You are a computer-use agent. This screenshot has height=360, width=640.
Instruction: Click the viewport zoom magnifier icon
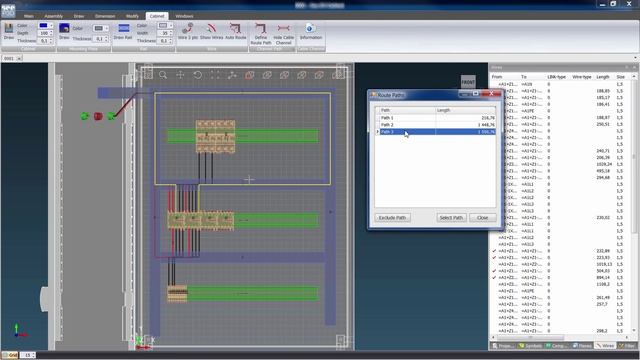[163, 75]
